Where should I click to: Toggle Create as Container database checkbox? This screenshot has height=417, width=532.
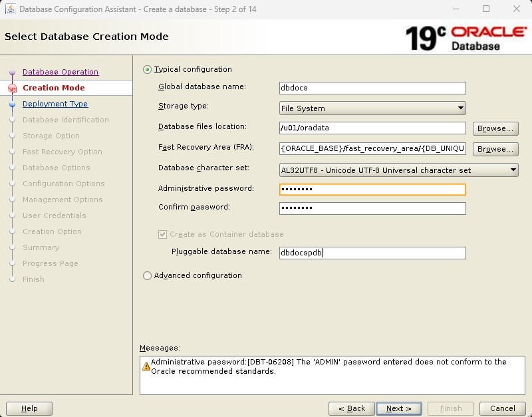(162, 235)
